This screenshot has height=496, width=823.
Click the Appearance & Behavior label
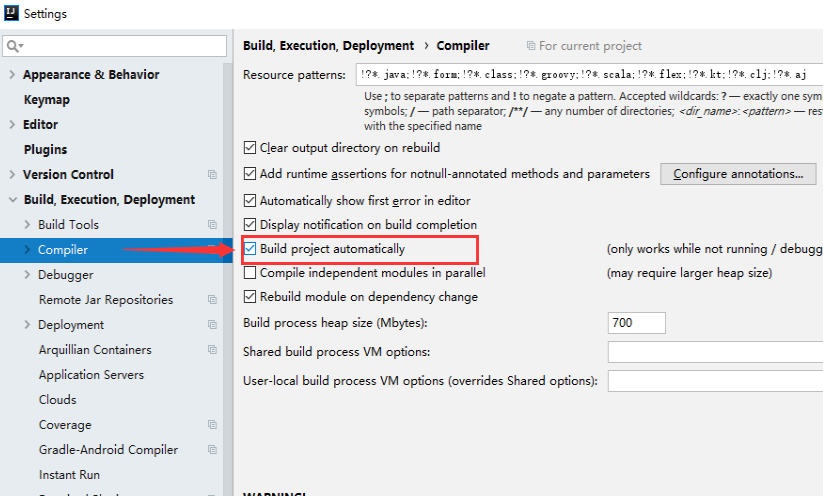click(91, 75)
